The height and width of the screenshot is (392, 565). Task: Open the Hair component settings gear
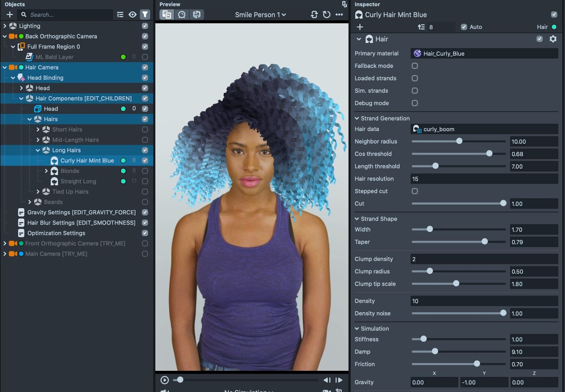click(x=553, y=39)
